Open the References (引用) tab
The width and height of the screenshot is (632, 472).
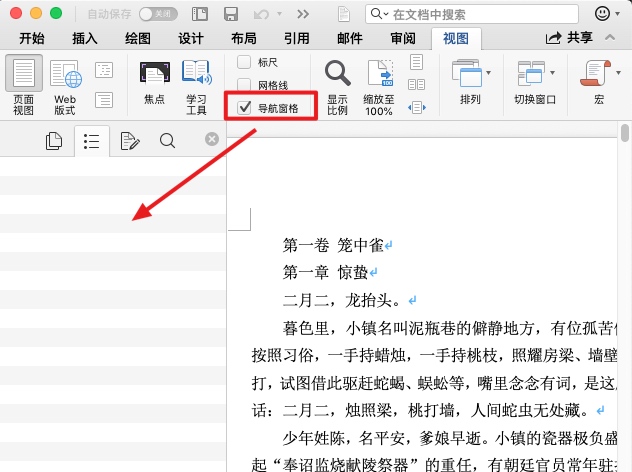(297, 38)
